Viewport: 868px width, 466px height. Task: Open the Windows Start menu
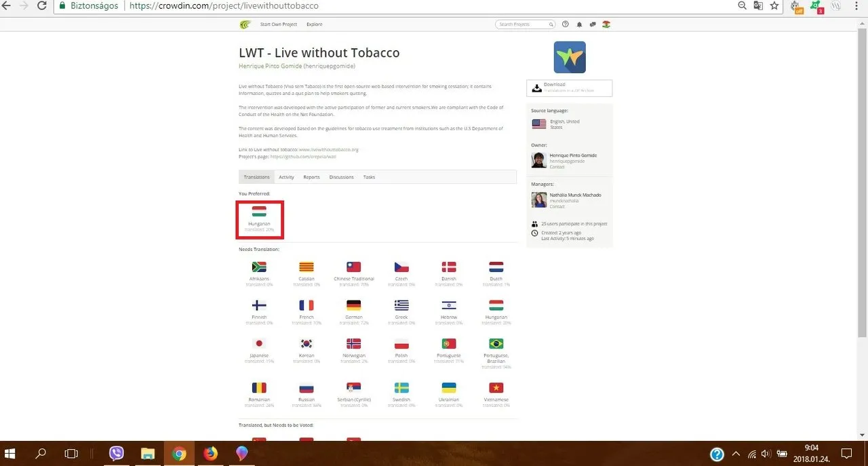[x=10, y=453]
